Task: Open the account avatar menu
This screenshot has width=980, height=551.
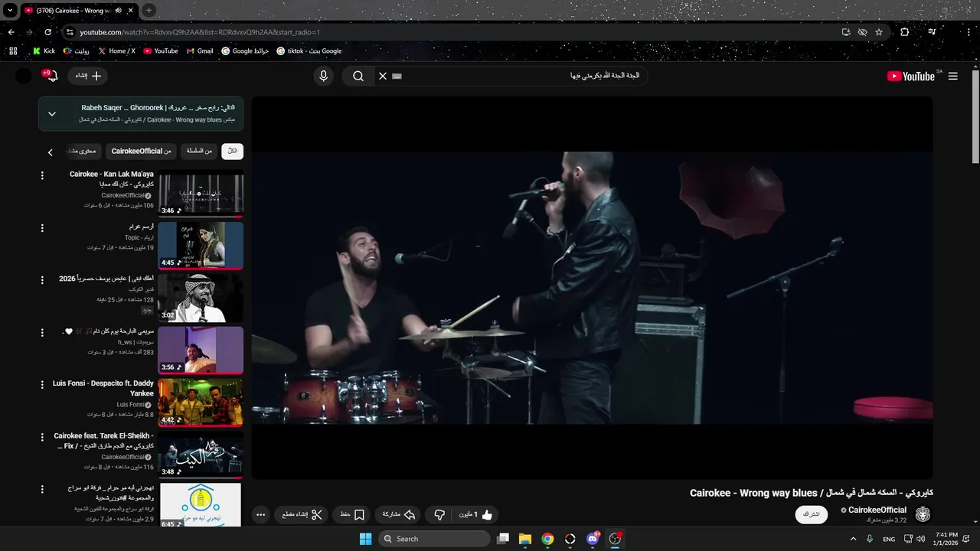Action: 24,76
